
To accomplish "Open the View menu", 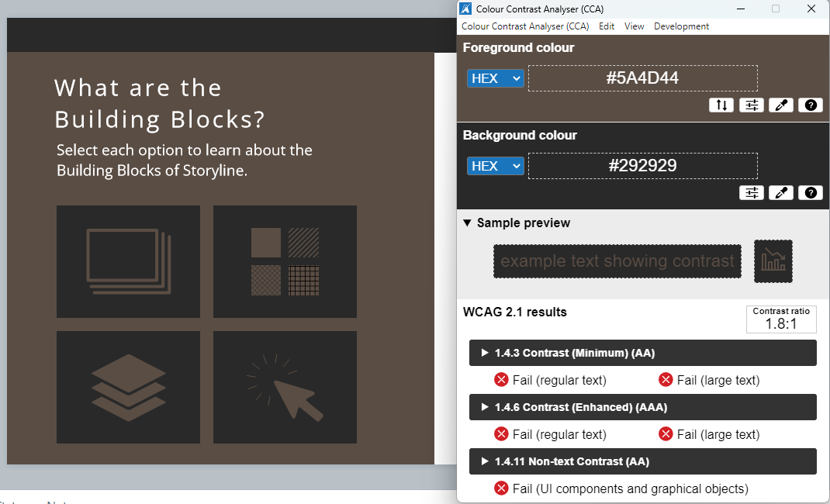I will pyautogui.click(x=635, y=26).
